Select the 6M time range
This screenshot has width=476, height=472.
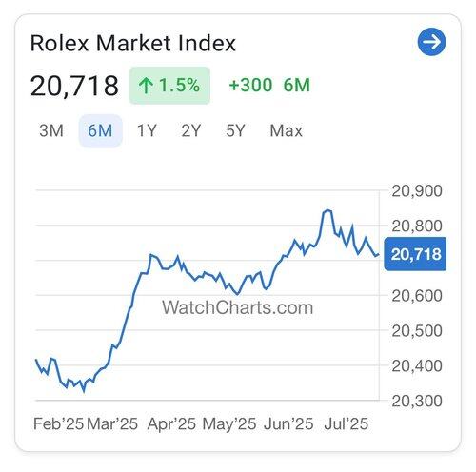(100, 130)
